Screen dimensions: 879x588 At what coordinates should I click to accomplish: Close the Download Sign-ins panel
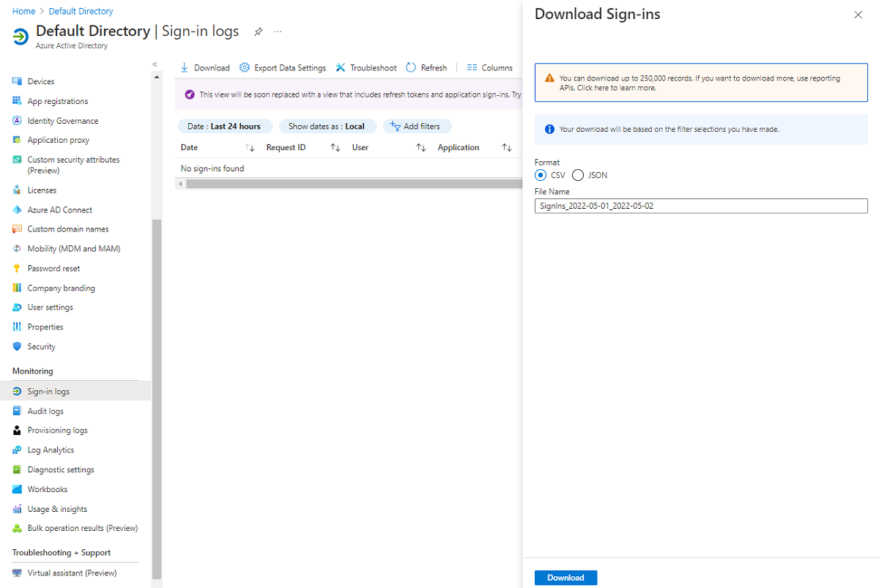(x=858, y=15)
